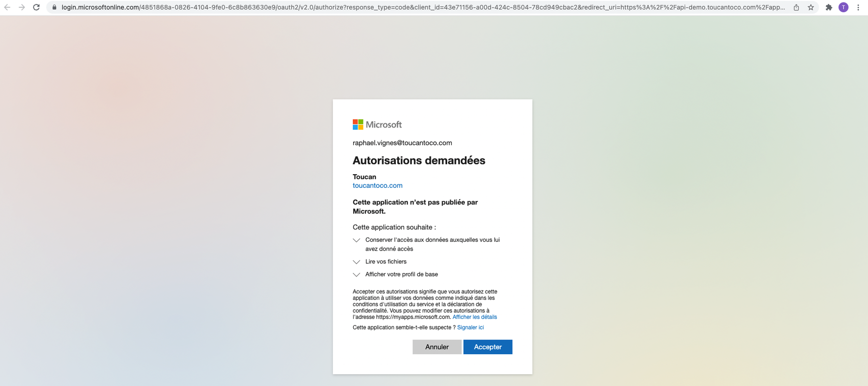Open the extensions puzzle icon
The image size is (868, 386).
tap(829, 7)
